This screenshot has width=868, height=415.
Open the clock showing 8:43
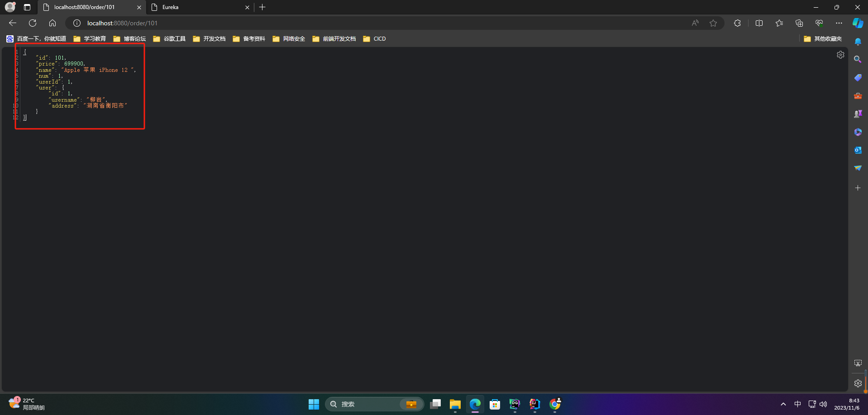pyautogui.click(x=847, y=404)
